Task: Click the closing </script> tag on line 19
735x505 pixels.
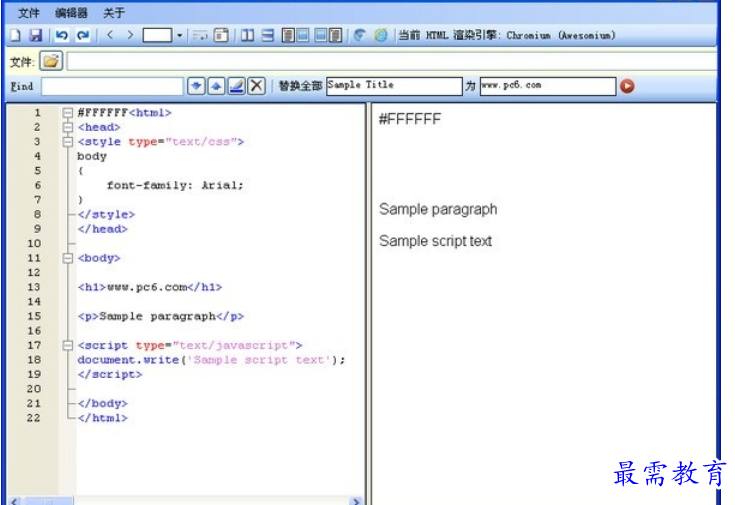Action: 110,374
